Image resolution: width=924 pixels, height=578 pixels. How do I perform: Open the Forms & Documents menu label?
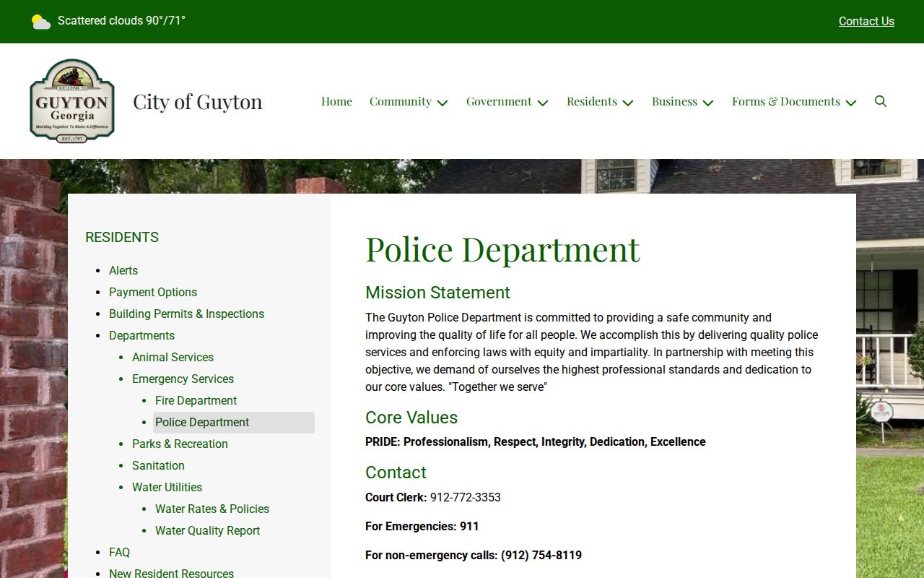[786, 101]
